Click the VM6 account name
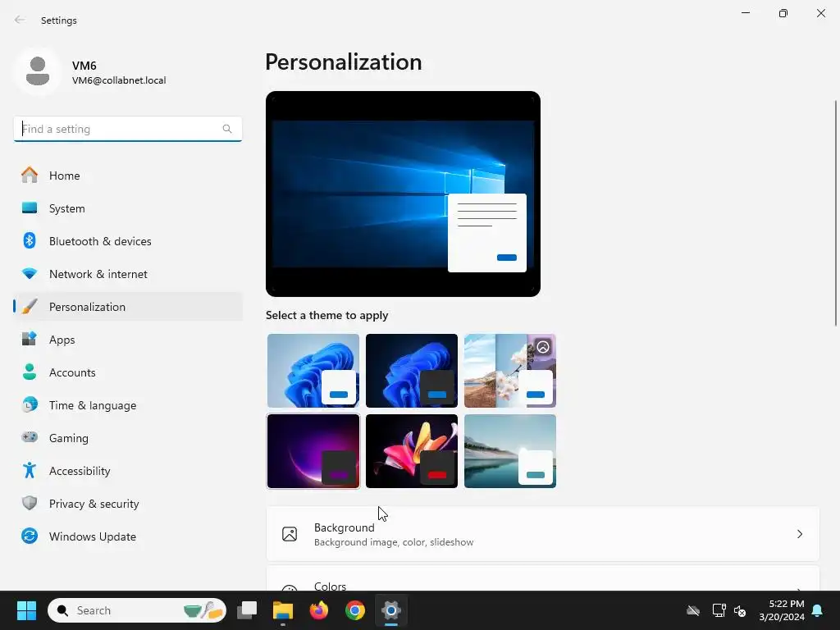This screenshot has height=630, width=840. pos(84,66)
